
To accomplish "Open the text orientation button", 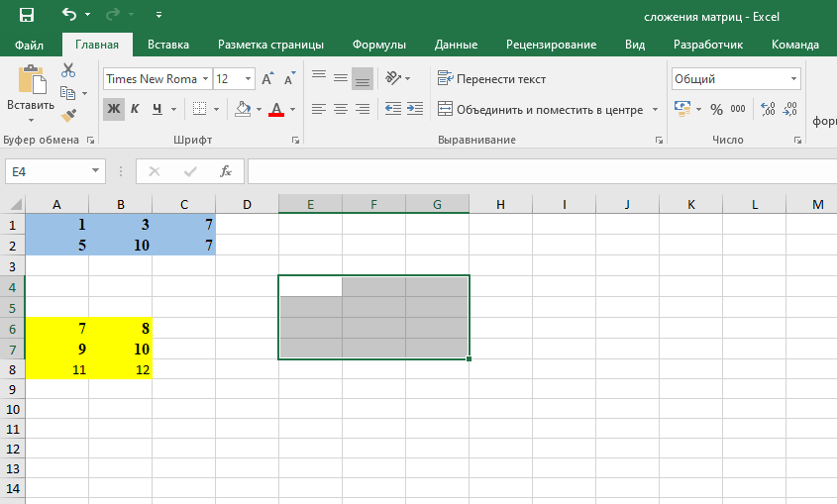I will pyautogui.click(x=398, y=78).
